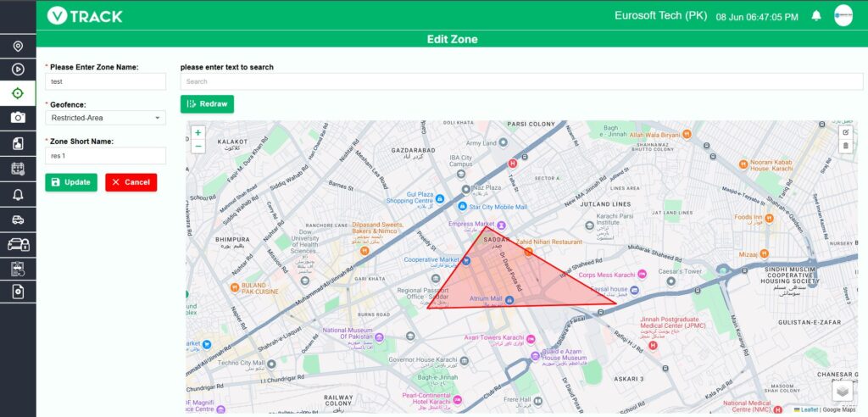Click Empress Market map marker
Viewport: 868px width, 417px height.
(x=501, y=225)
